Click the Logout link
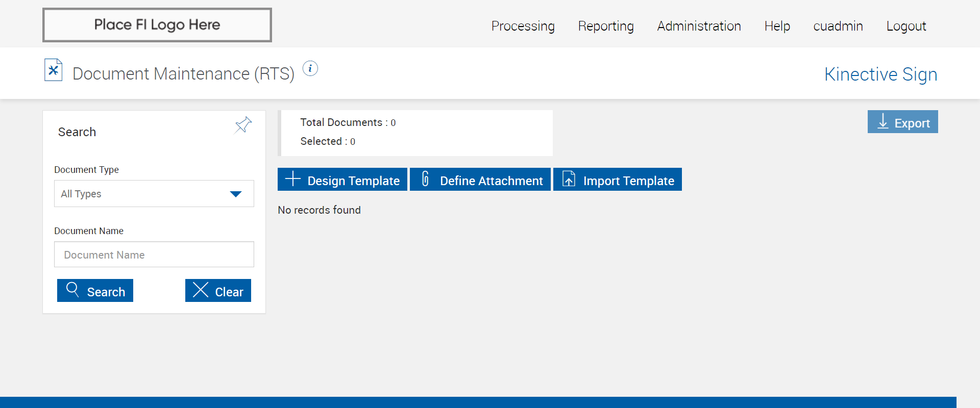Image resolution: width=980 pixels, height=408 pixels. pos(906,26)
